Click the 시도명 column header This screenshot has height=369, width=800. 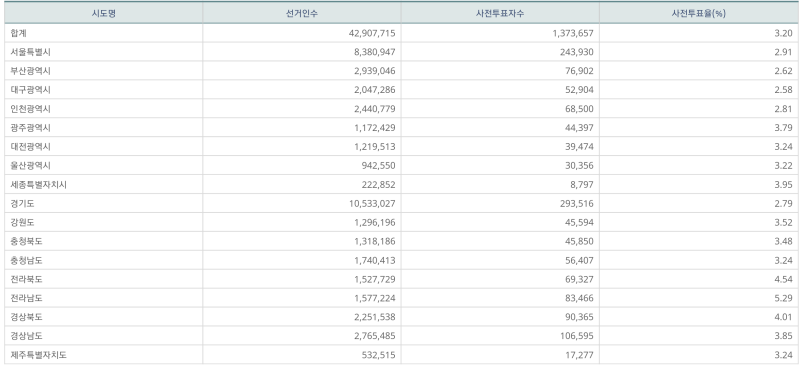click(104, 14)
